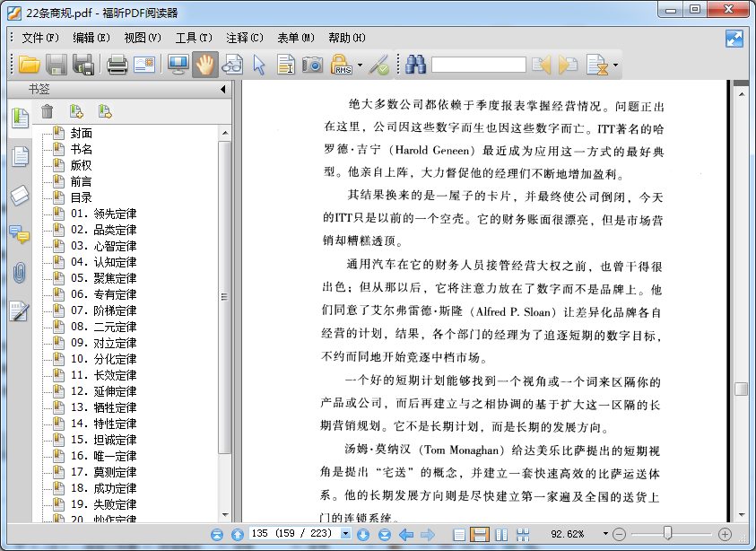Open bookmark 封面
Image resolution: width=756 pixels, height=551 pixels.
coord(81,133)
